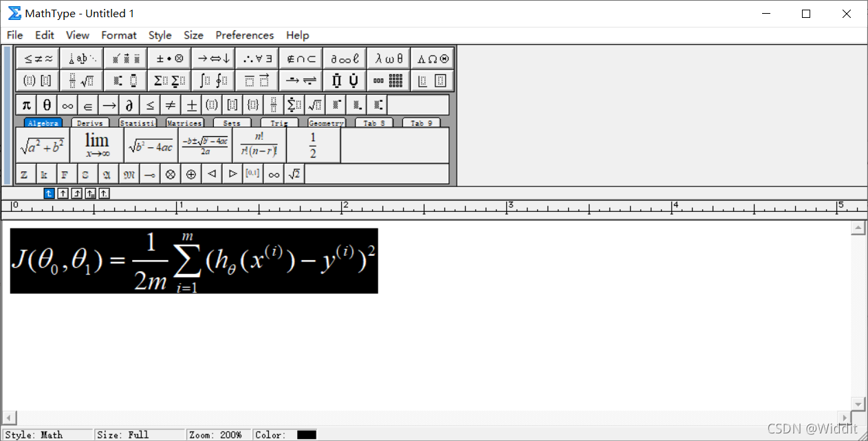Image resolution: width=868 pixels, height=441 pixels.
Task: Switch to the Trig tab
Action: pos(279,123)
